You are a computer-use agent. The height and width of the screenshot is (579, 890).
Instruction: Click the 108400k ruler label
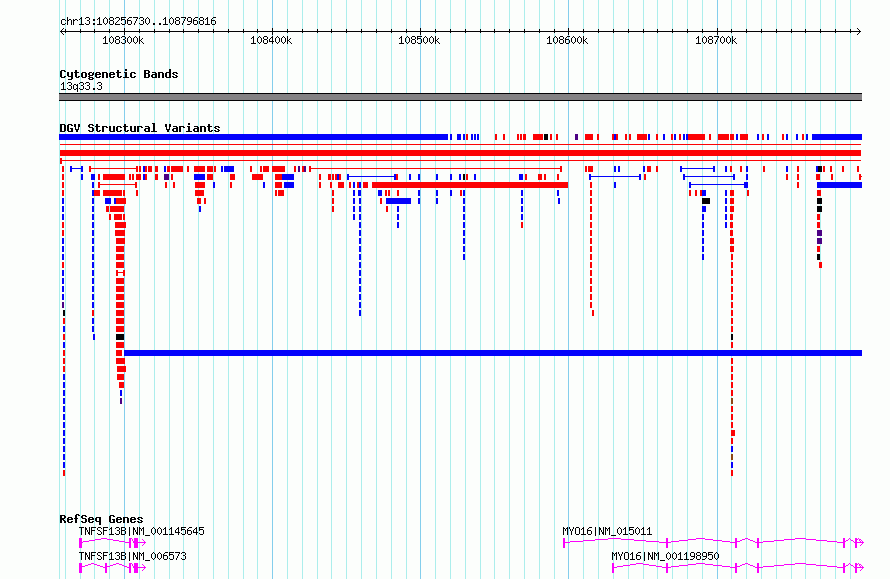(271, 40)
